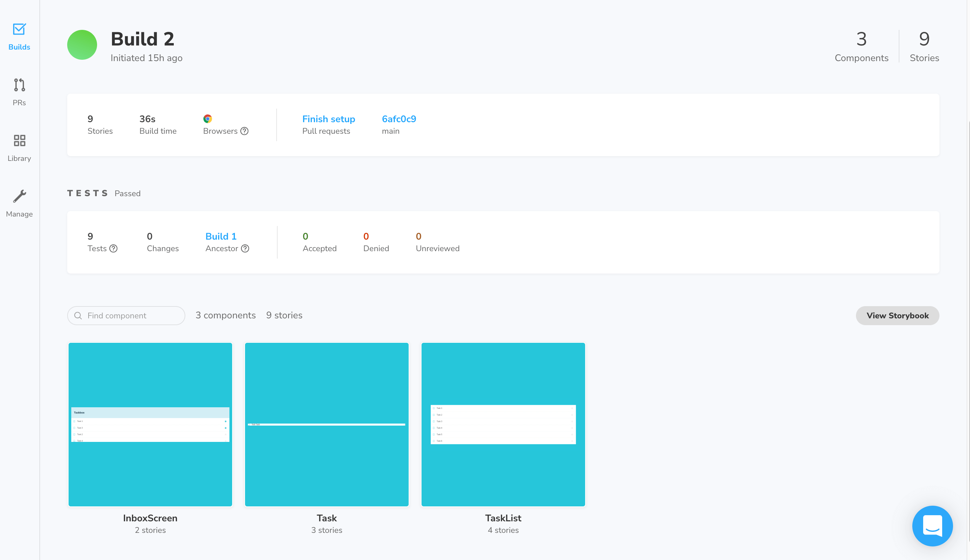
Task: Click the 'Initiated 15h ago' text
Action: (x=147, y=58)
